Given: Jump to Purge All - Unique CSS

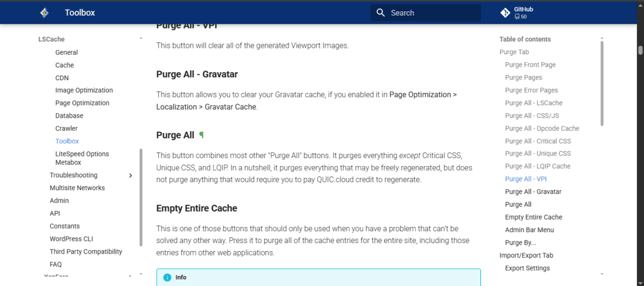Looking at the screenshot, I should 538,154.
